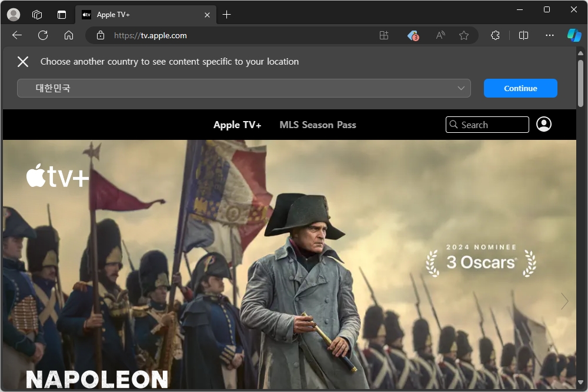
Task: Open the apps available icon in address bar
Action: [383, 35]
